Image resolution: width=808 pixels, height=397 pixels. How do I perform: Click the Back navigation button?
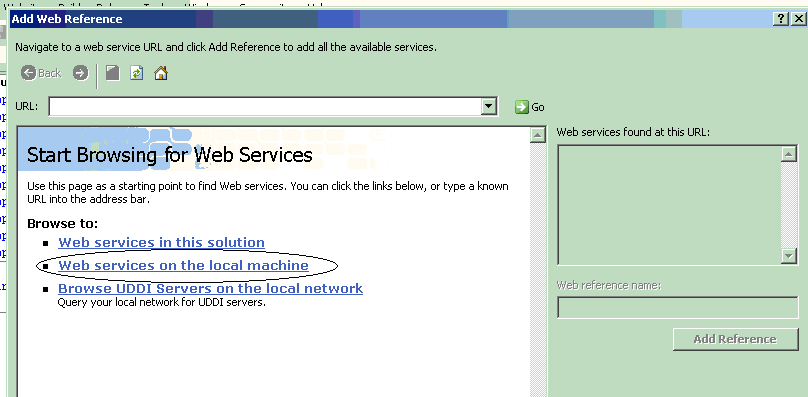(x=41, y=73)
